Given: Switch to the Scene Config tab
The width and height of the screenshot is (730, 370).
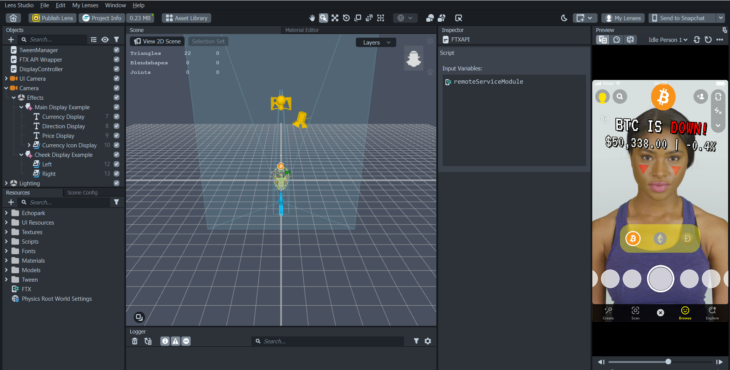Looking at the screenshot, I should coord(82,193).
